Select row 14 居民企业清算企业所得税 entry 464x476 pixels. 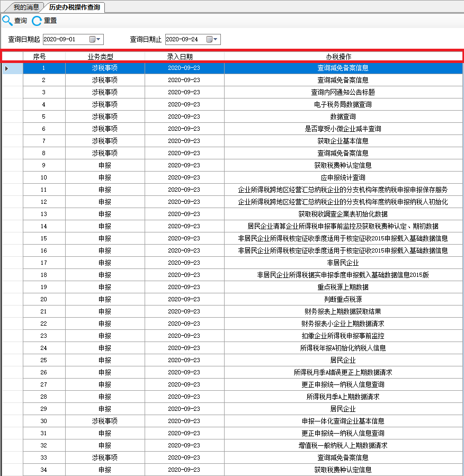point(343,226)
